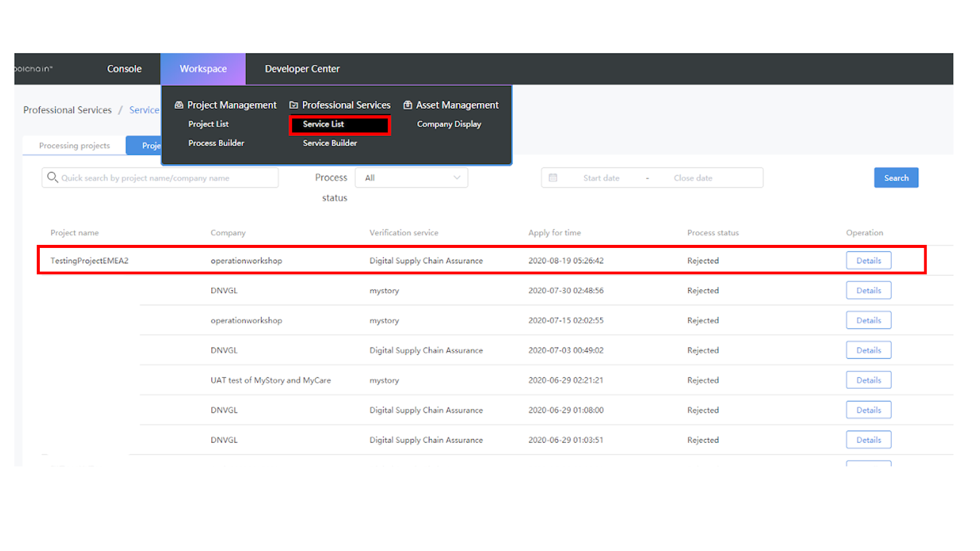Open Details for 2020-07-30 02:48:56 row
Image resolution: width=980 pixels, height=551 pixels.
869,290
